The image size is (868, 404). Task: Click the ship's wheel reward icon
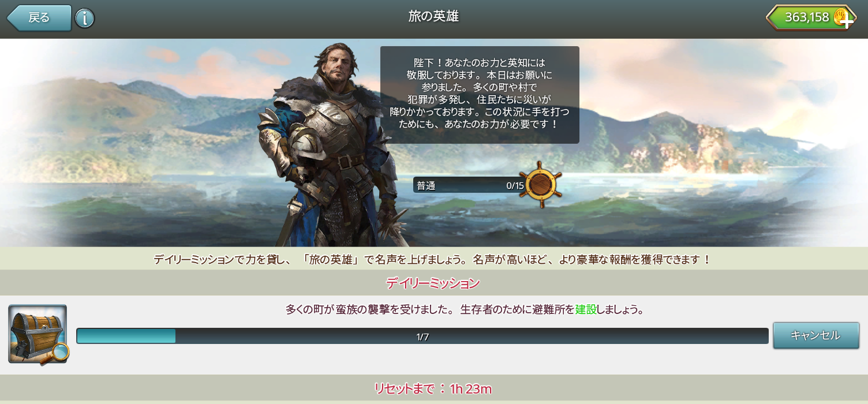coord(541,185)
